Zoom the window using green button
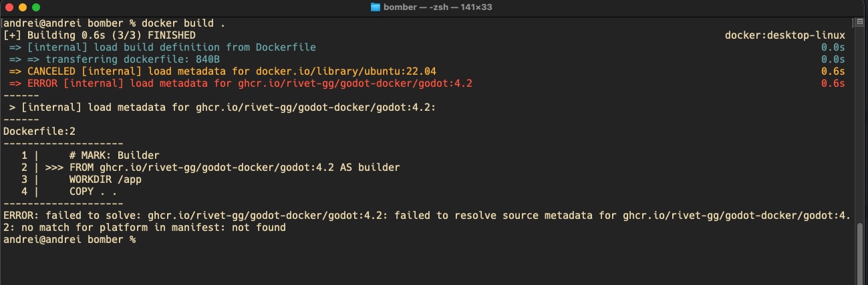The width and height of the screenshot is (868, 285). 35,7
